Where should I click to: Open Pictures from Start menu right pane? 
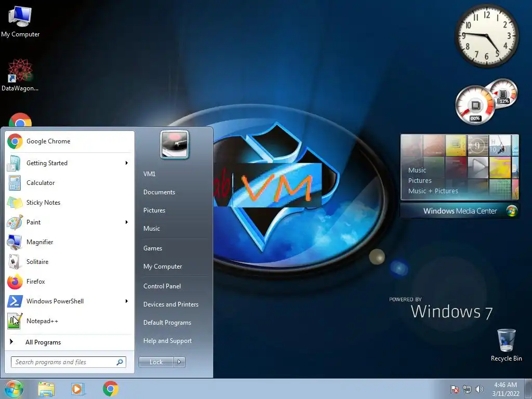[154, 211]
